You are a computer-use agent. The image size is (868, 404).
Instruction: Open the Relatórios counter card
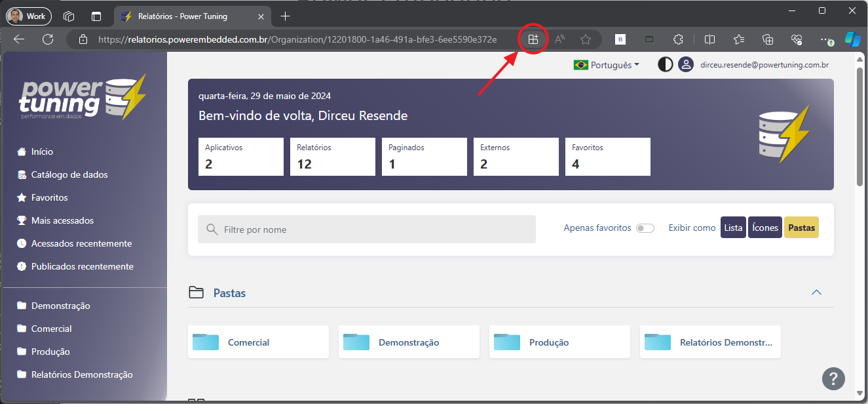(332, 157)
